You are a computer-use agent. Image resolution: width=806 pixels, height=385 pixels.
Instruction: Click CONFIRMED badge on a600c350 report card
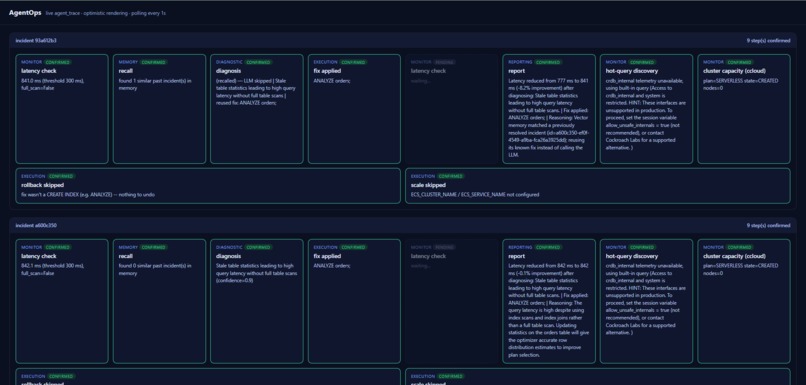pos(548,247)
